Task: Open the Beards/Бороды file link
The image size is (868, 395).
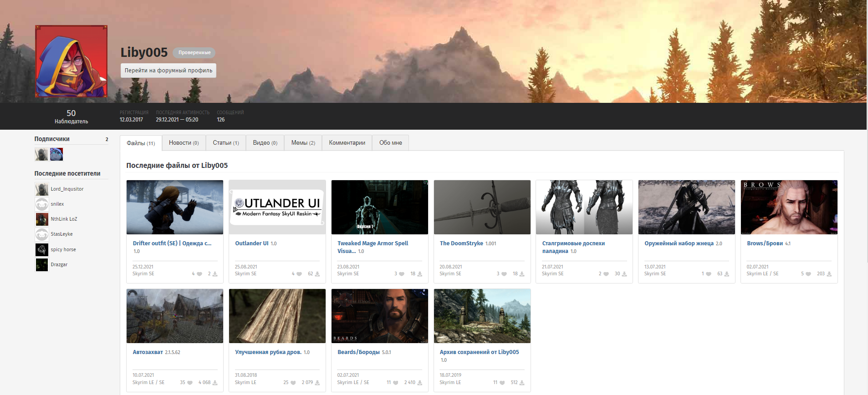Action: 359,352
